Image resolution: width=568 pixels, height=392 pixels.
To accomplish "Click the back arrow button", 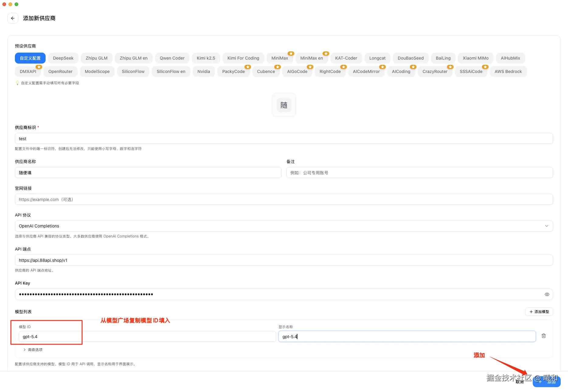I will [13, 18].
